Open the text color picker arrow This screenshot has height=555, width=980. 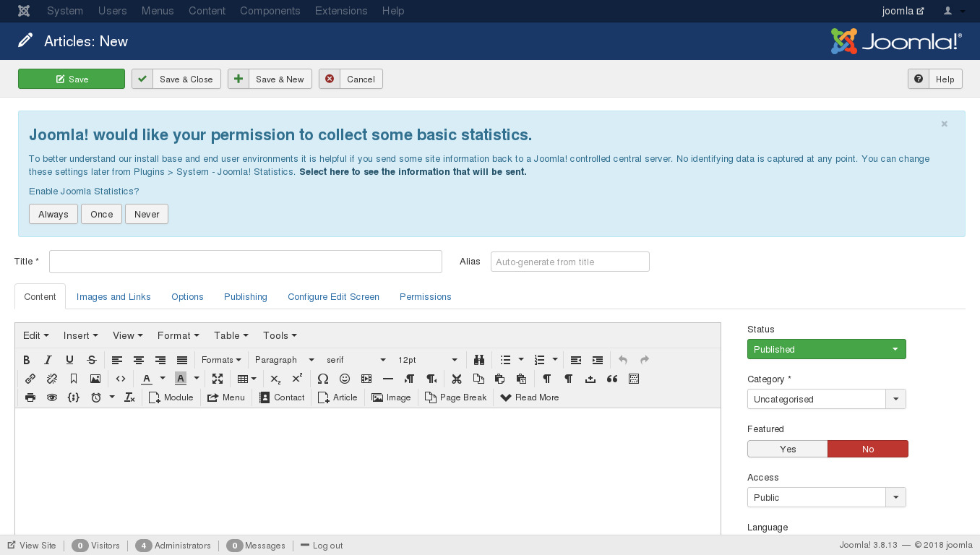(x=163, y=379)
